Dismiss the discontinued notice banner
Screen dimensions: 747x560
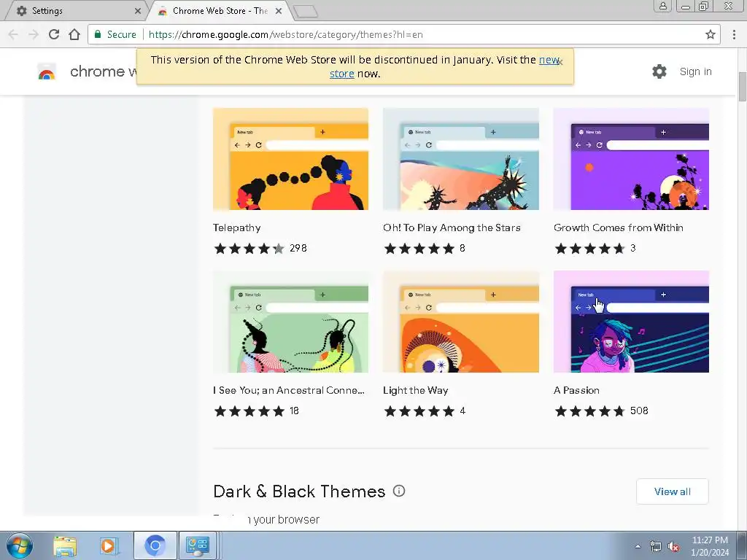pos(560,62)
